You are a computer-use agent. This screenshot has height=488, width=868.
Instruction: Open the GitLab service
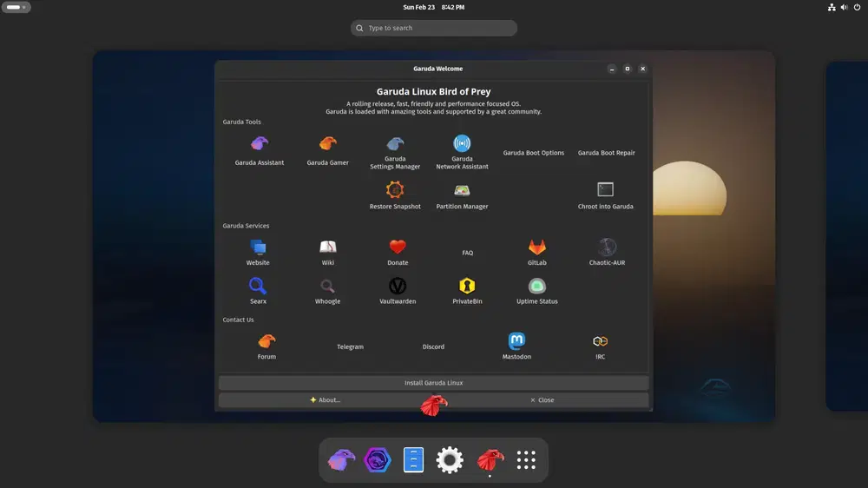point(537,252)
